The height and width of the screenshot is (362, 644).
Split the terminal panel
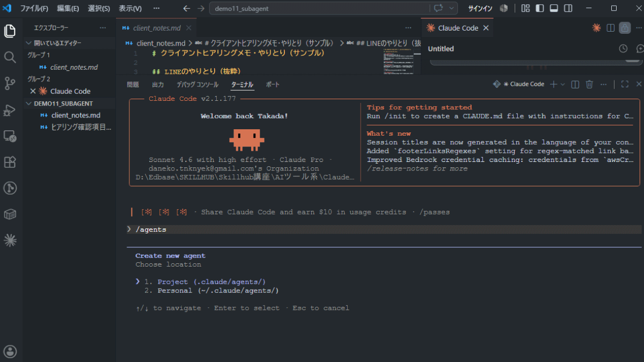[575, 84]
